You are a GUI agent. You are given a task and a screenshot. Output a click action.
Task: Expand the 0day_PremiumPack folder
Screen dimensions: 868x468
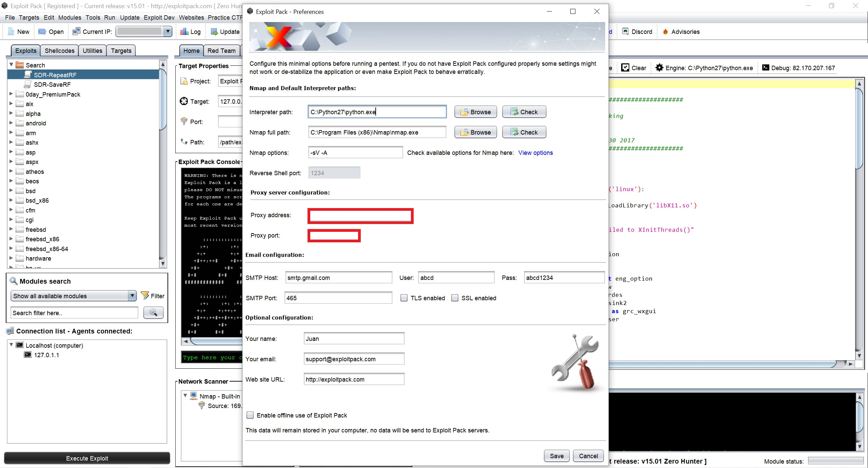[11, 94]
